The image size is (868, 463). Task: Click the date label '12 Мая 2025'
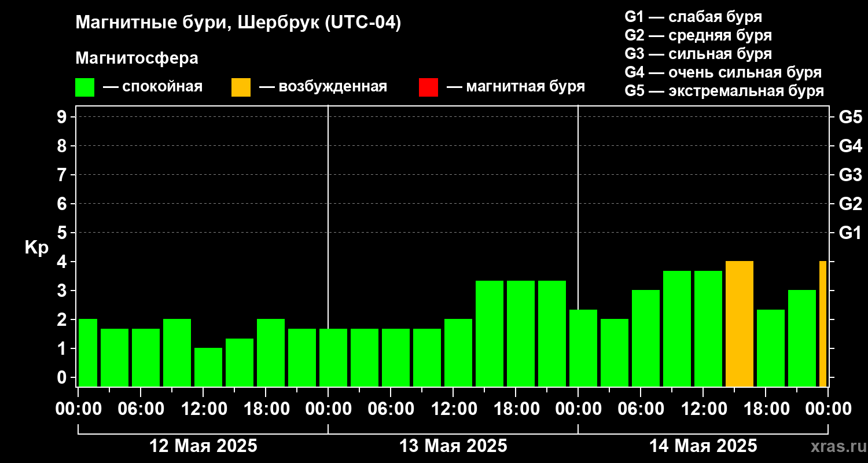tap(203, 446)
